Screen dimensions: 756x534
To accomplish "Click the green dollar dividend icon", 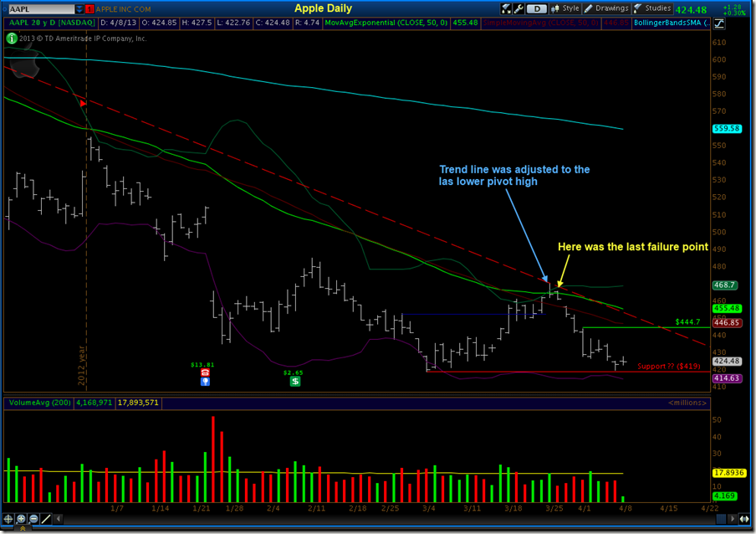I will 295,381.
